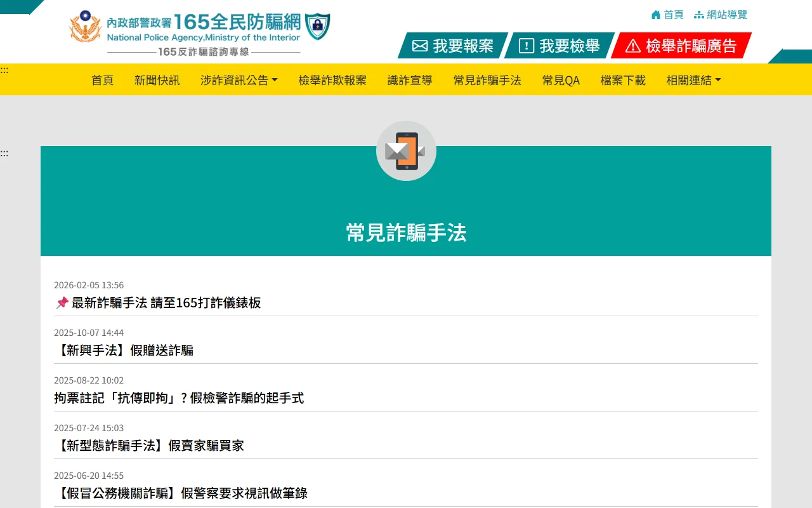Expand the 涉詐資訊公告 dropdown menu

click(x=239, y=80)
